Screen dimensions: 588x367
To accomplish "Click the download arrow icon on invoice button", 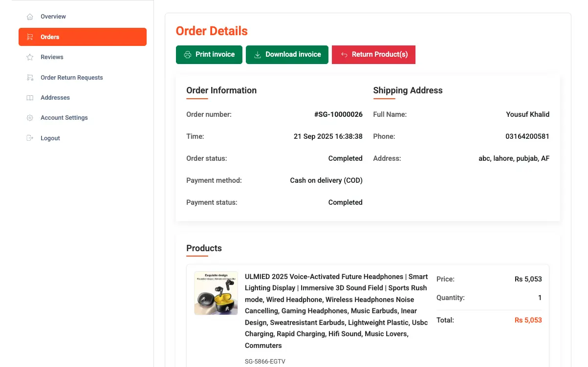I will pos(258,55).
